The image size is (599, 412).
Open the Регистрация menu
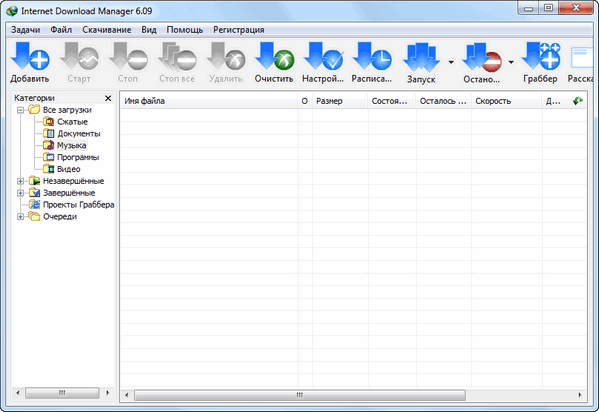click(239, 30)
